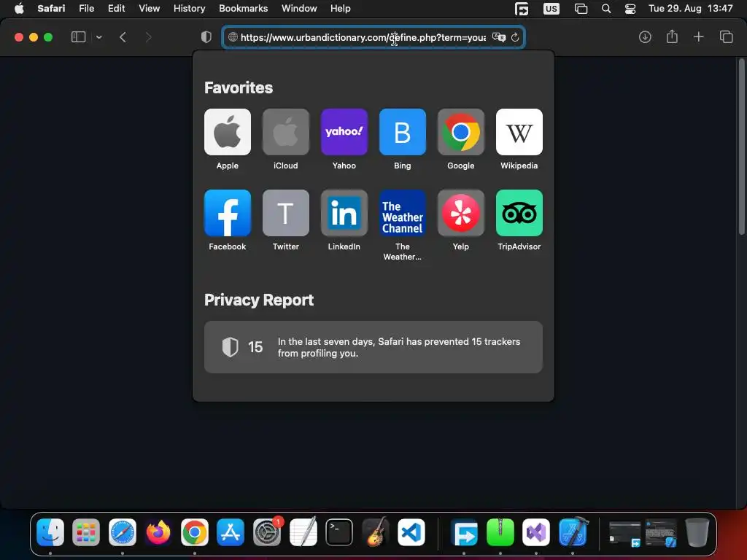
Task: Click the Privacy Report heading
Action: pos(259,300)
